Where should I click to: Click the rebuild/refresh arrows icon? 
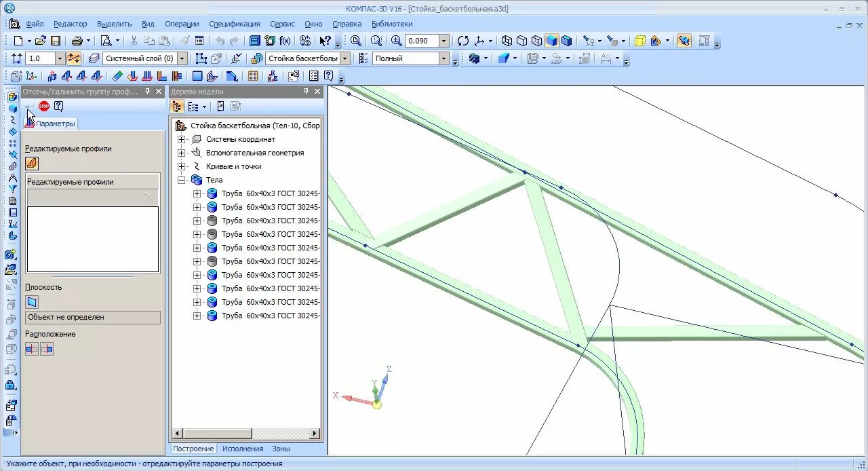click(x=462, y=41)
